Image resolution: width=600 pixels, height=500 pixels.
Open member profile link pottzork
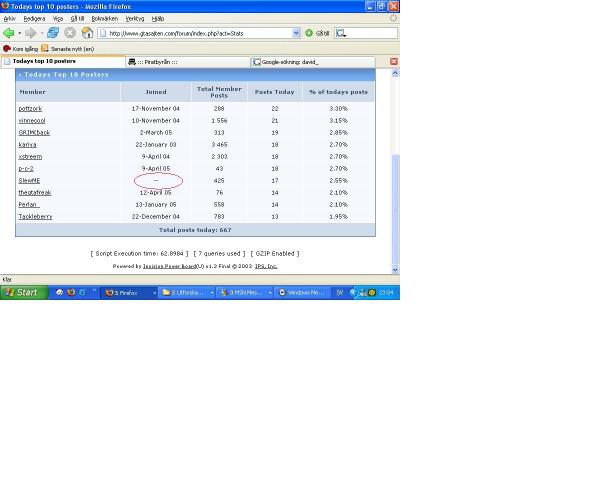[x=30, y=108]
